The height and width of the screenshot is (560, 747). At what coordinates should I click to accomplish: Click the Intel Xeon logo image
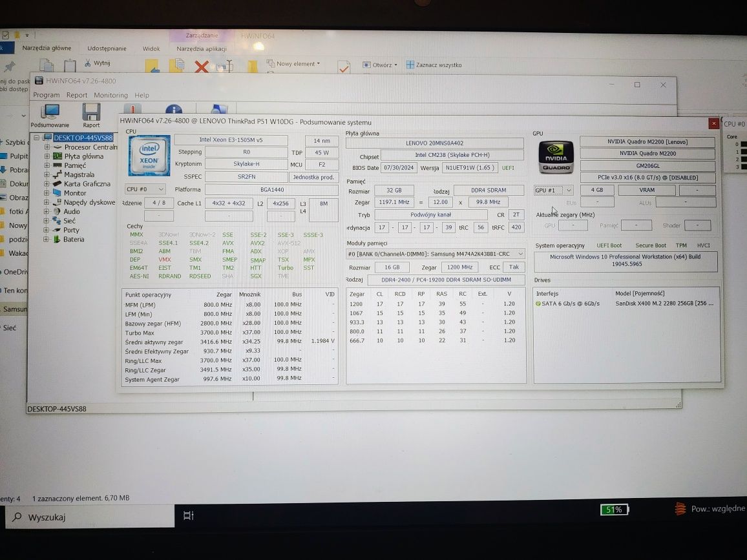[x=149, y=155]
